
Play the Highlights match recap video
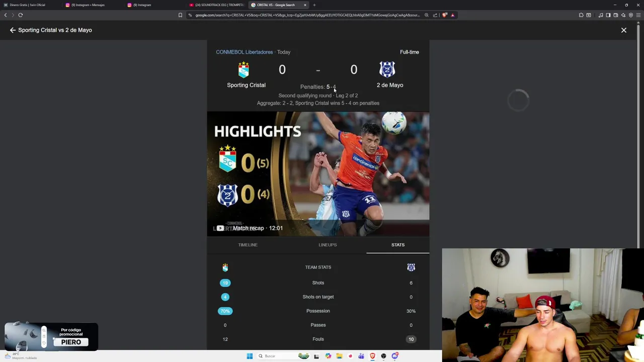tap(318, 174)
